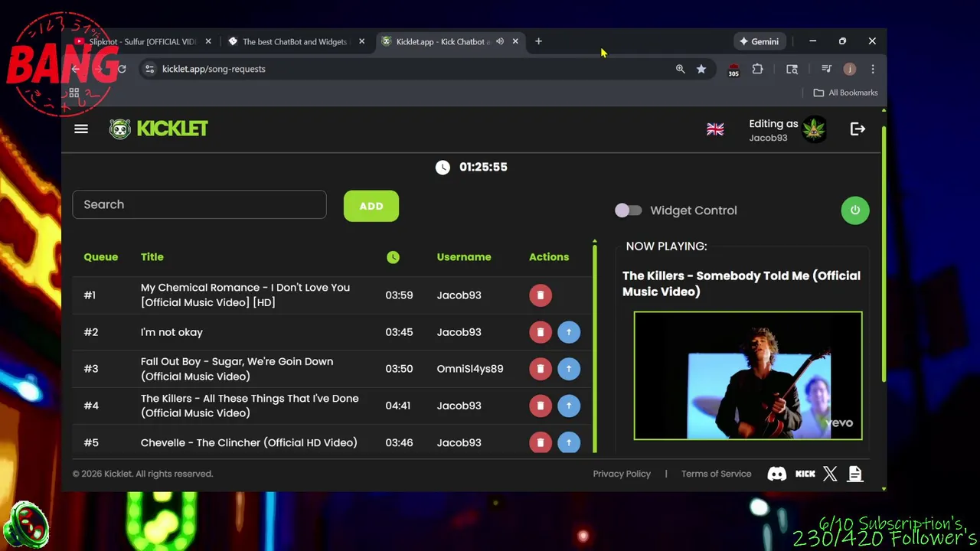980x551 pixels.
Task: Click the duration clock column icon
Action: (x=393, y=257)
